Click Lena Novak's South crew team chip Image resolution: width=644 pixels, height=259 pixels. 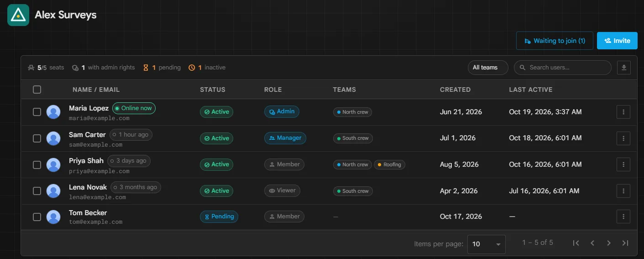pos(353,191)
